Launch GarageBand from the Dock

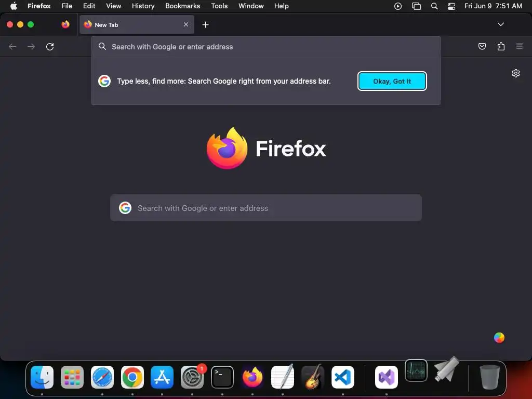click(x=312, y=377)
